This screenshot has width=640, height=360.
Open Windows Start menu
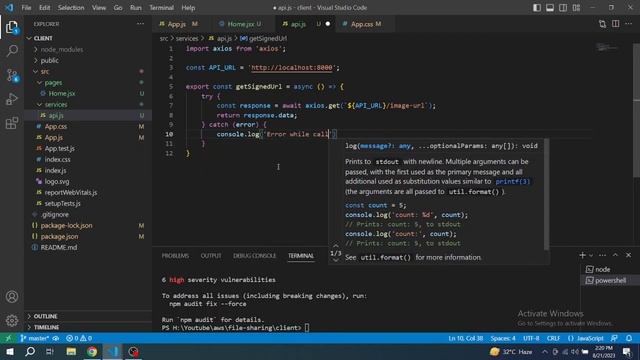[x=9, y=351]
